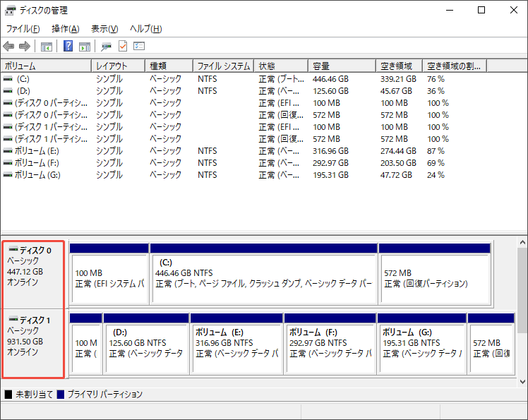Click the black 未割り当て legend swatch
Image resolution: width=528 pixels, height=420 pixels.
click(8, 395)
